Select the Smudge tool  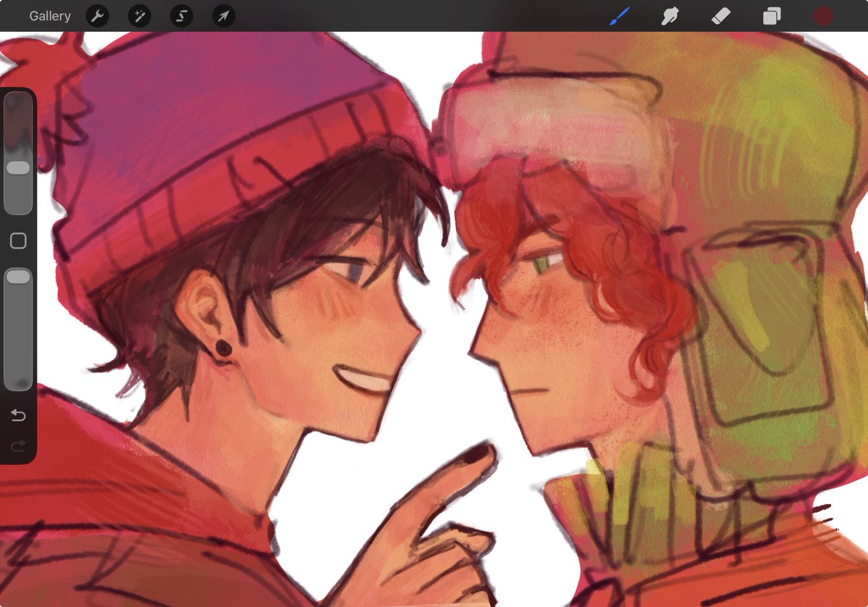[x=670, y=16]
